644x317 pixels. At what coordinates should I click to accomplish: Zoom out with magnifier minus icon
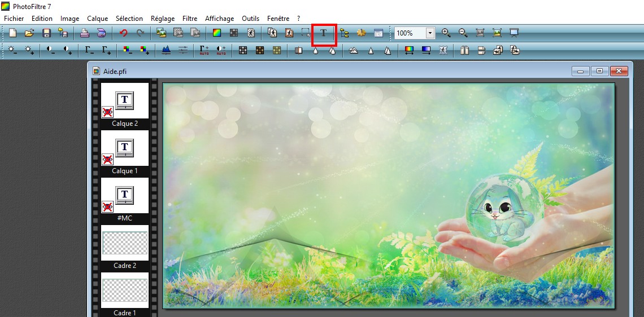coord(463,33)
